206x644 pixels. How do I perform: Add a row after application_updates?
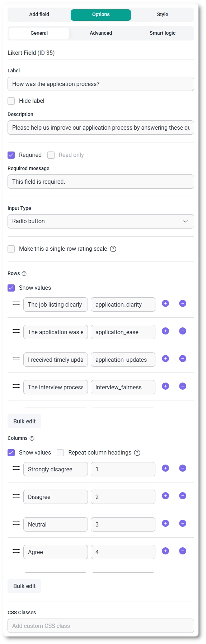pos(165,359)
